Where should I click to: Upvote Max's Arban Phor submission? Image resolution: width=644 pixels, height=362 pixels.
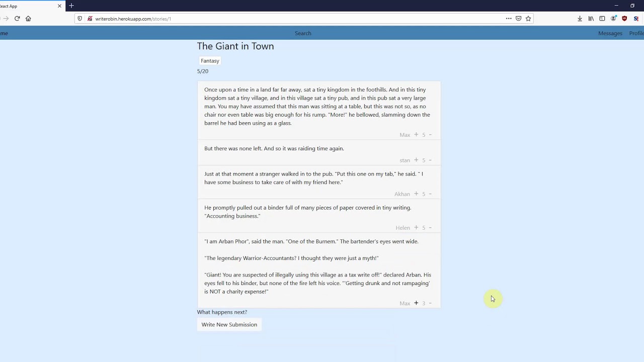pyautogui.click(x=416, y=303)
